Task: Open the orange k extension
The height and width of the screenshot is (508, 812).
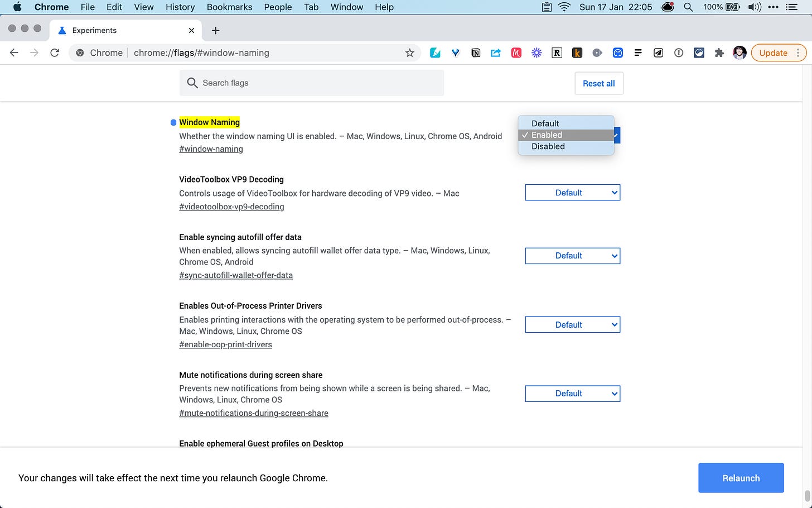Action: click(x=577, y=52)
